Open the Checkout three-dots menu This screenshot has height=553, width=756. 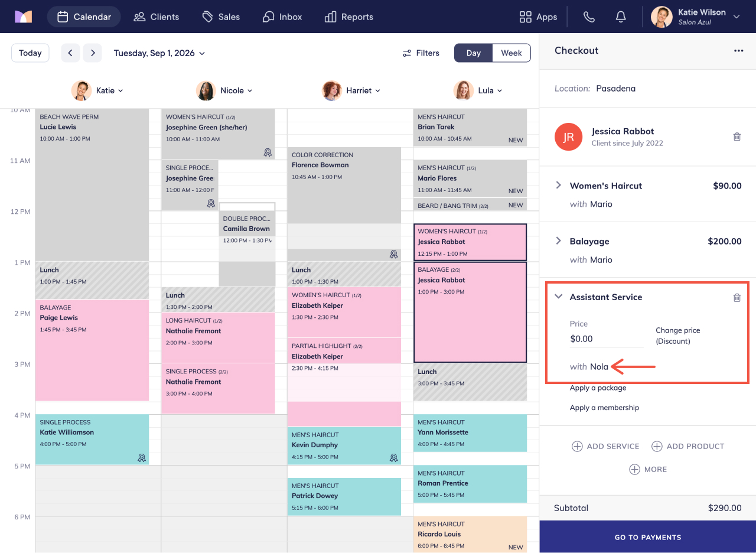tap(739, 51)
